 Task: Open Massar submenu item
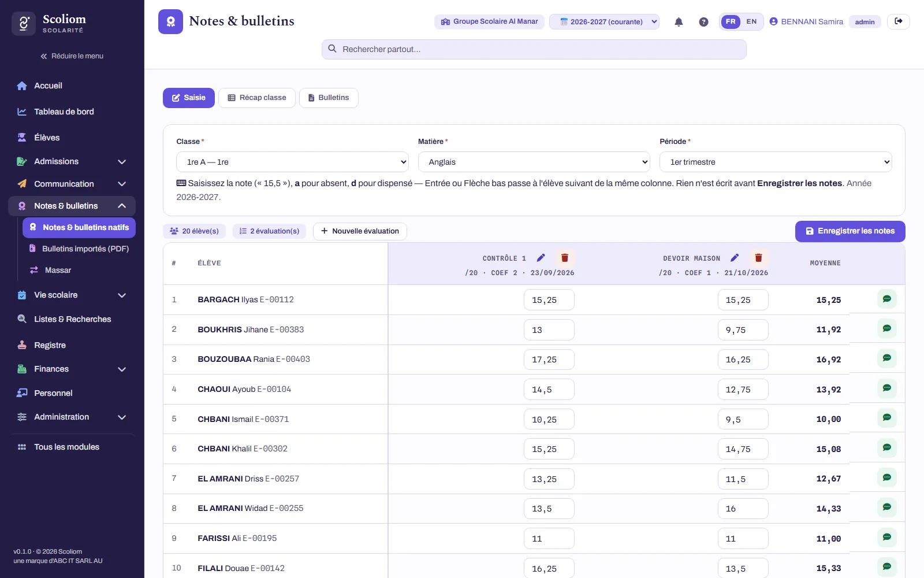pyautogui.click(x=79, y=270)
